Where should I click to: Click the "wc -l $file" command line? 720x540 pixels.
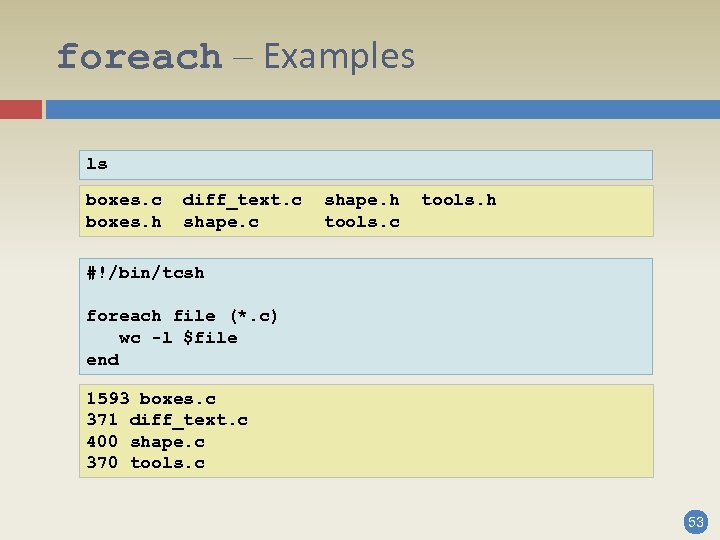(178, 338)
